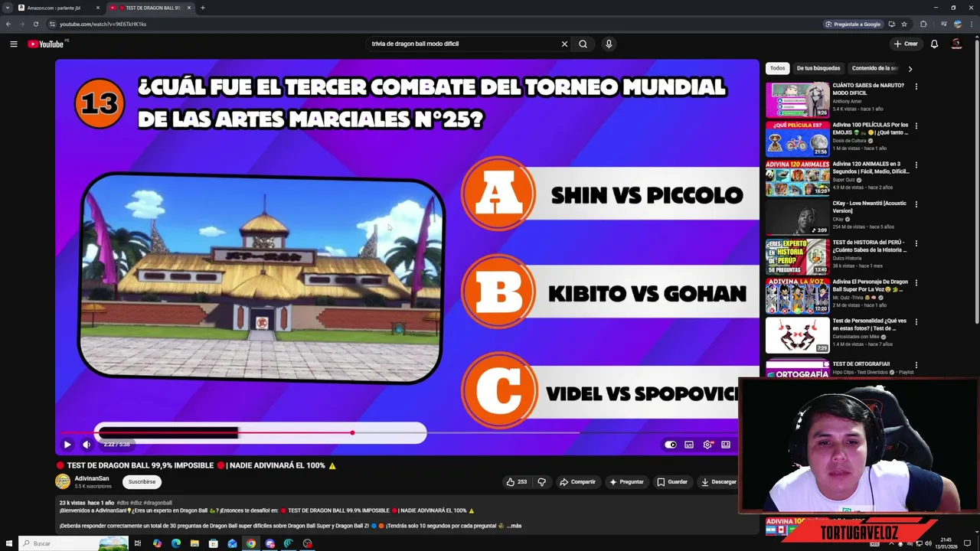Image resolution: width=980 pixels, height=551 pixels.
Task: Switch to theater mode in the player
Action: tap(726, 445)
